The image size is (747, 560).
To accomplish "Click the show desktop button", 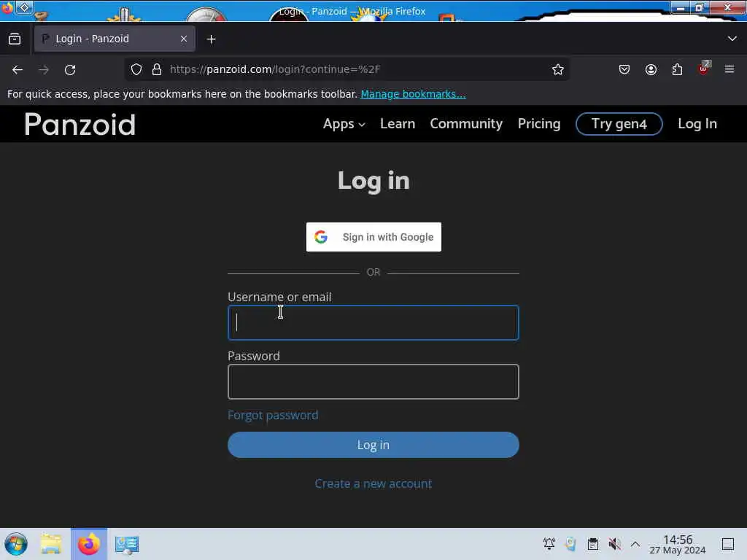I will (728, 544).
